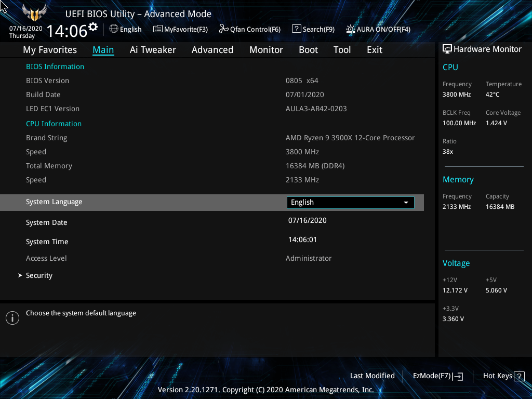Open the Advanced tab

[212, 50]
